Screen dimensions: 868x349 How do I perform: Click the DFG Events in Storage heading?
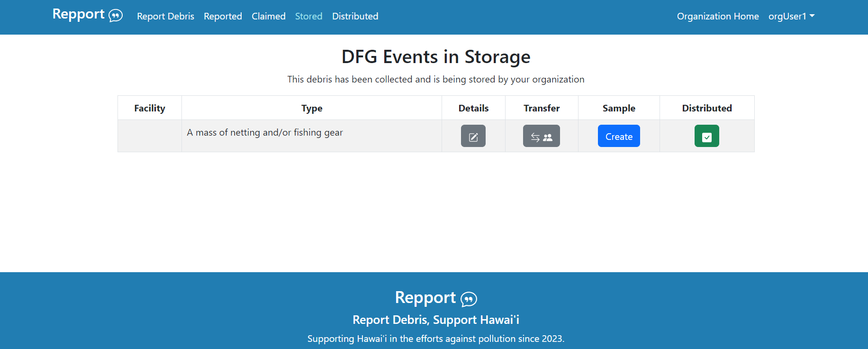click(436, 57)
